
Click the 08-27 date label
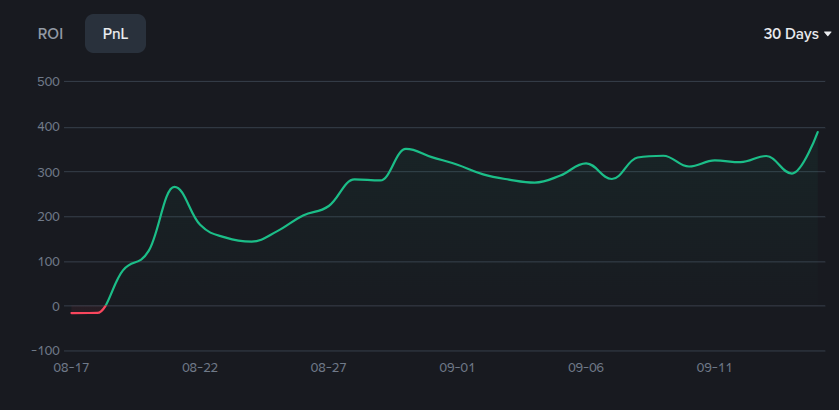coord(329,368)
